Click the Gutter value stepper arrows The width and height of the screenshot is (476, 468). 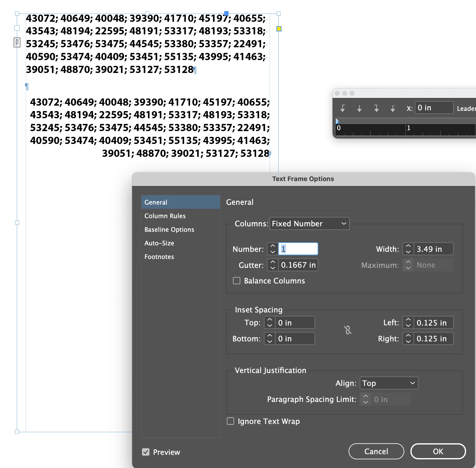(273, 265)
